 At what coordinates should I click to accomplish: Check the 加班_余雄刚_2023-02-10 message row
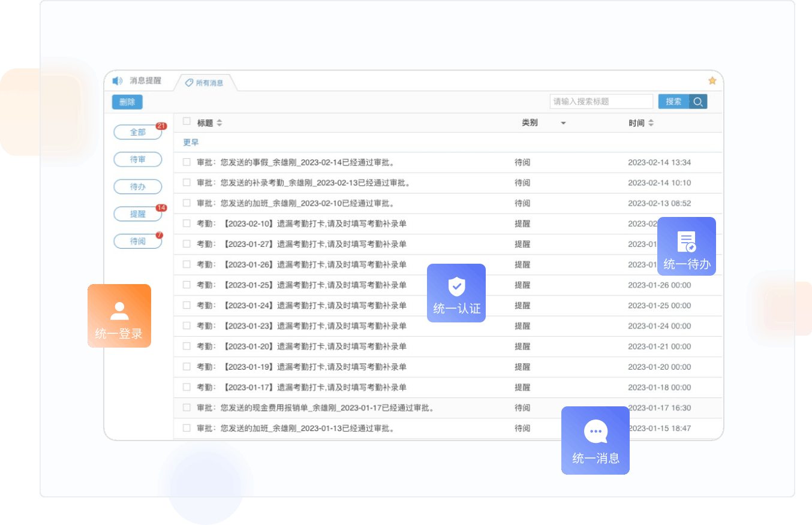pyautogui.click(x=187, y=203)
